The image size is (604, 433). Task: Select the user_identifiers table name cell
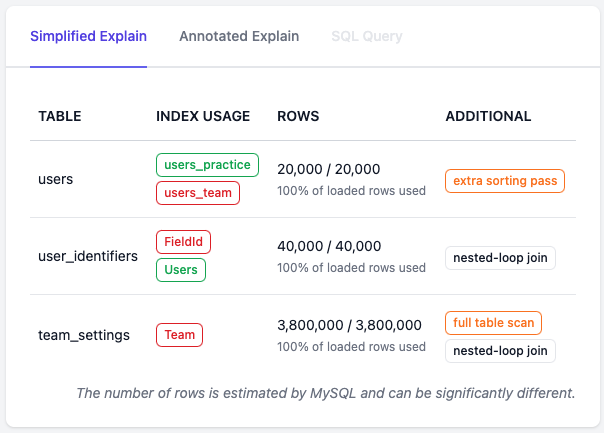pos(88,256)
